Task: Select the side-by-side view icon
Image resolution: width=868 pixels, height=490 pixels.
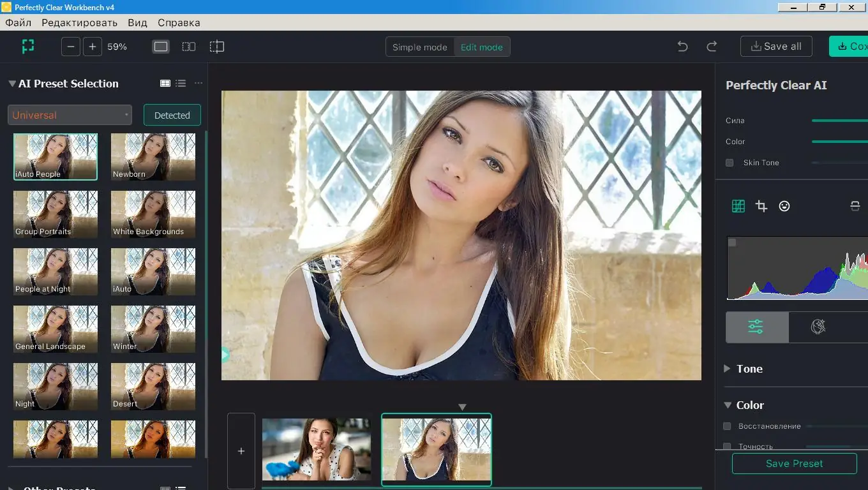Action: pos(188,46)
